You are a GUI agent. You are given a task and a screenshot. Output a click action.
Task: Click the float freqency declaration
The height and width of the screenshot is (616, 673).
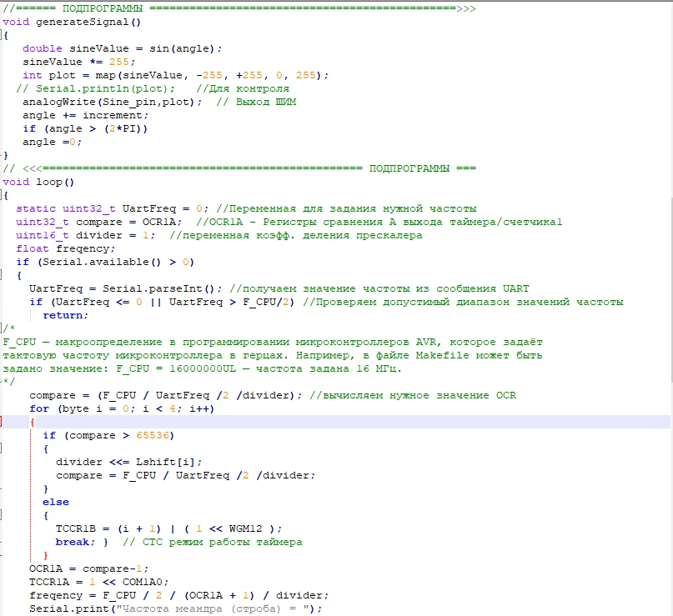tap(65, 248)
